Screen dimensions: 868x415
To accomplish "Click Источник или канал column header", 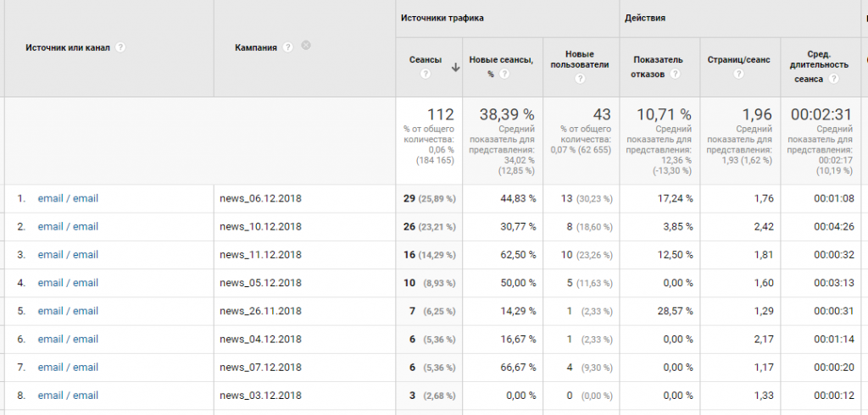I will [68, 47].
